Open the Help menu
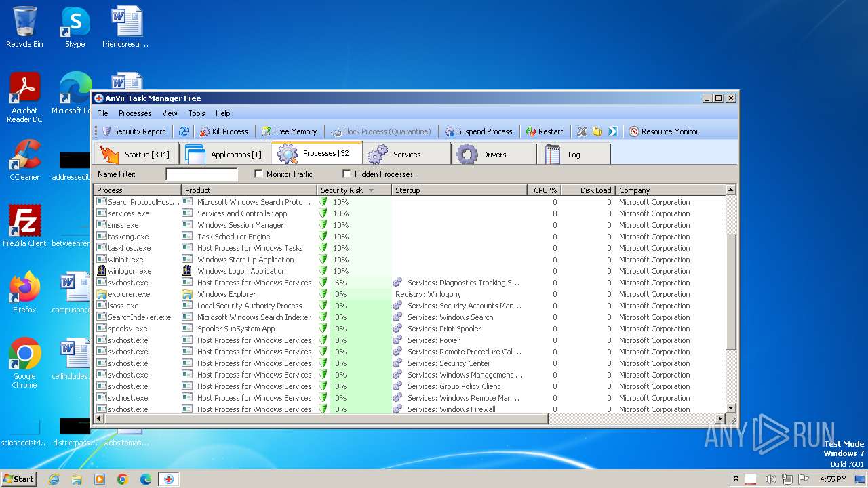Viewport: 868px width, 488px height. tap(223, 113)
